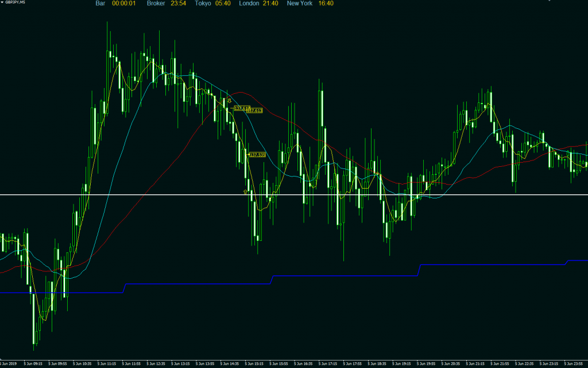Viewport: 588px width, 368px height.
Task: Click the small triangle before GBPJPY,M5 label
Action: click(x=2, y=2)
